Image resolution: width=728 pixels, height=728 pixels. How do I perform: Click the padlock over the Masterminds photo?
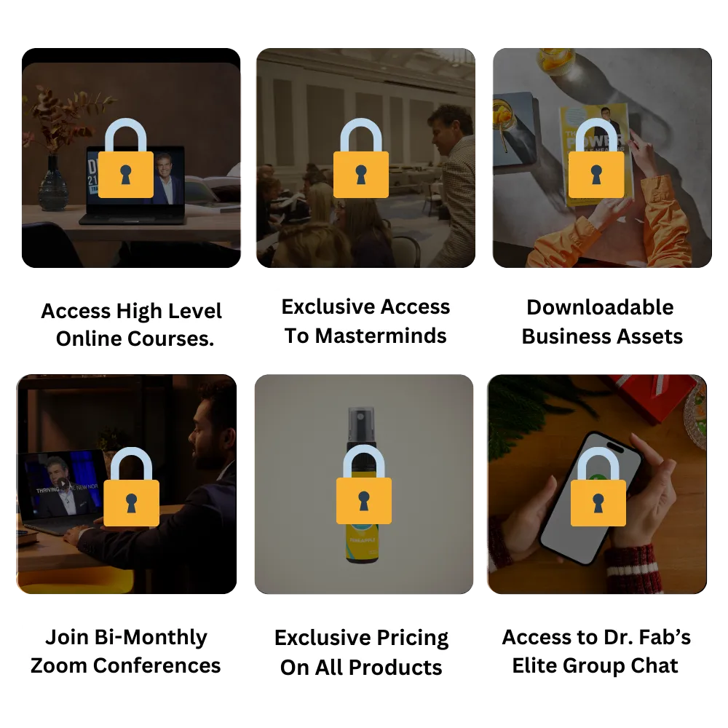tap(361, 158)
